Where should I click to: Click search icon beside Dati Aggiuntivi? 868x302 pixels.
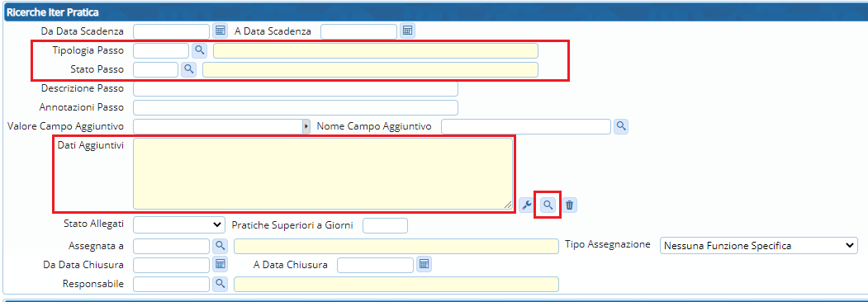point(548,205)
